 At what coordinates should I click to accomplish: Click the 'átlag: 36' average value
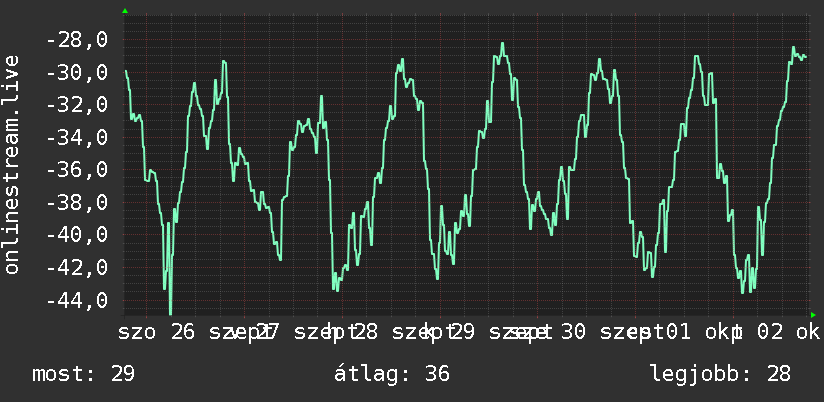click(392, 374)
